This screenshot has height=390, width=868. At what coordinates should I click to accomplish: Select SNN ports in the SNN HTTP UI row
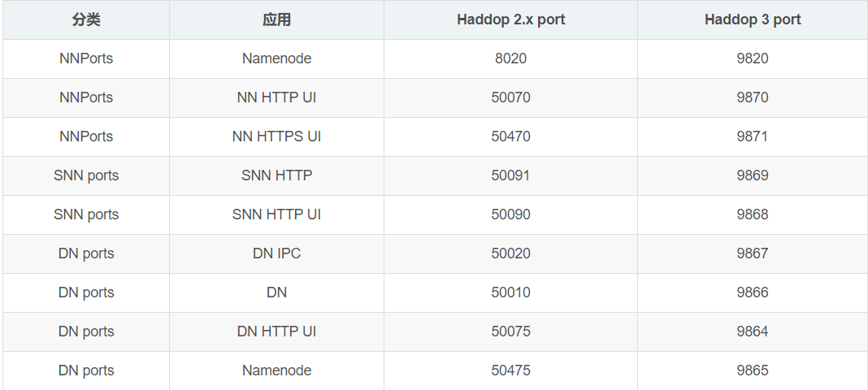point(86,214)
